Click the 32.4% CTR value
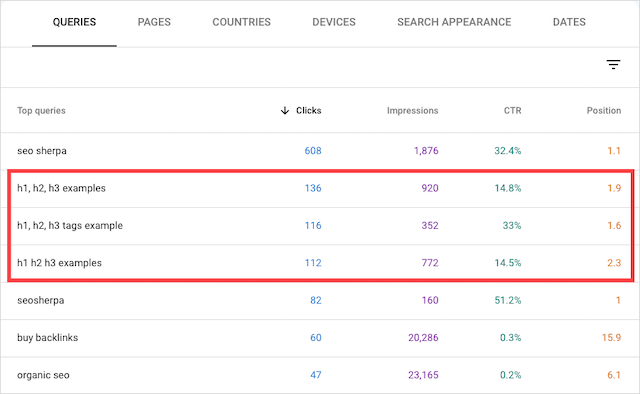The height and width of the screenshot is (394, 640). pos(508,151)
